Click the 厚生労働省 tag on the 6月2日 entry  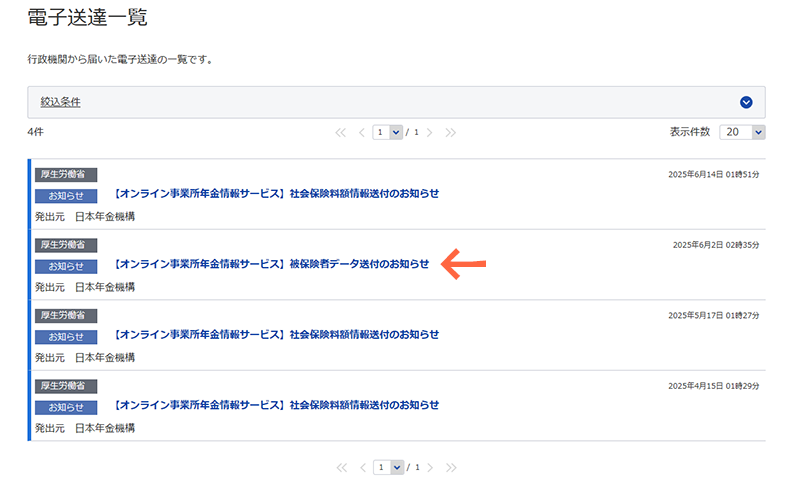(66, 245)
